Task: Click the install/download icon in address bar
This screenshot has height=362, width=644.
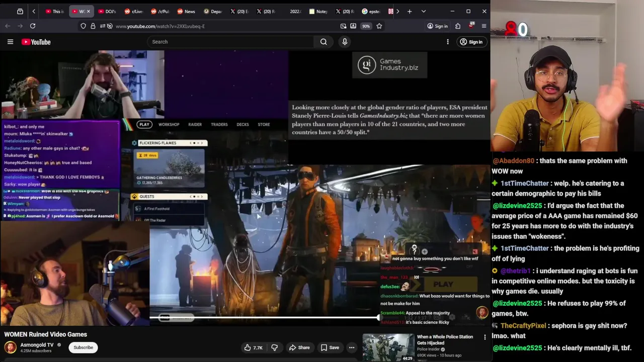Action: point(353,26)
